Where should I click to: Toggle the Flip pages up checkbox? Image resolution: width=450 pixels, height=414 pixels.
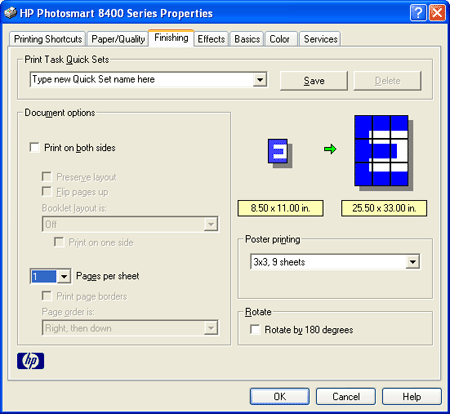pyautogui.click(x=47, y=192)
